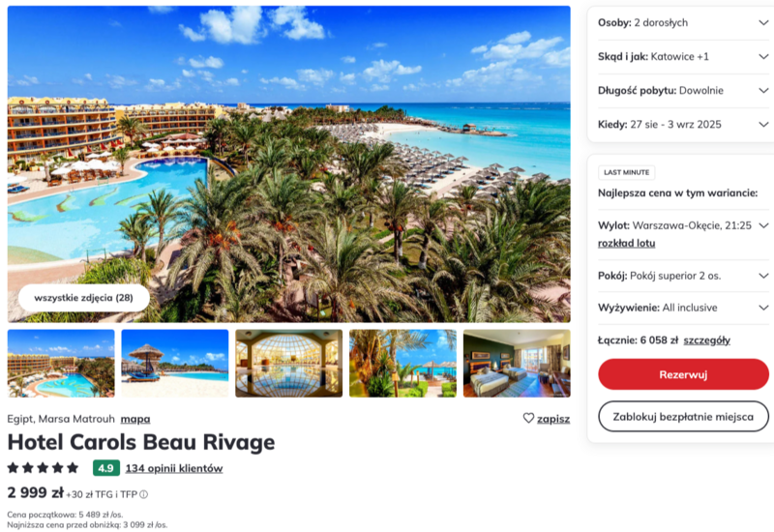Click the info icon next to TFG i TFP
774x532 pixels.
point(143,494)
